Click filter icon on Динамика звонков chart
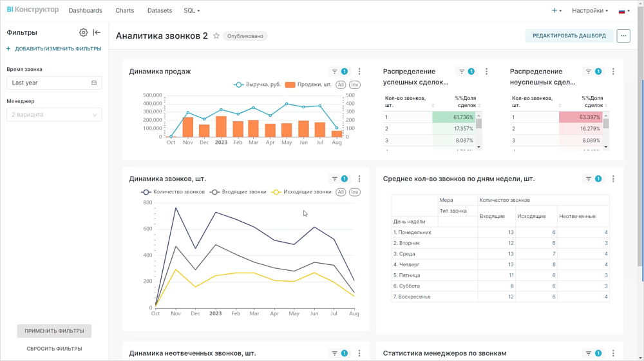The width and height of the screenshot is (644, 361). [334, 179]
